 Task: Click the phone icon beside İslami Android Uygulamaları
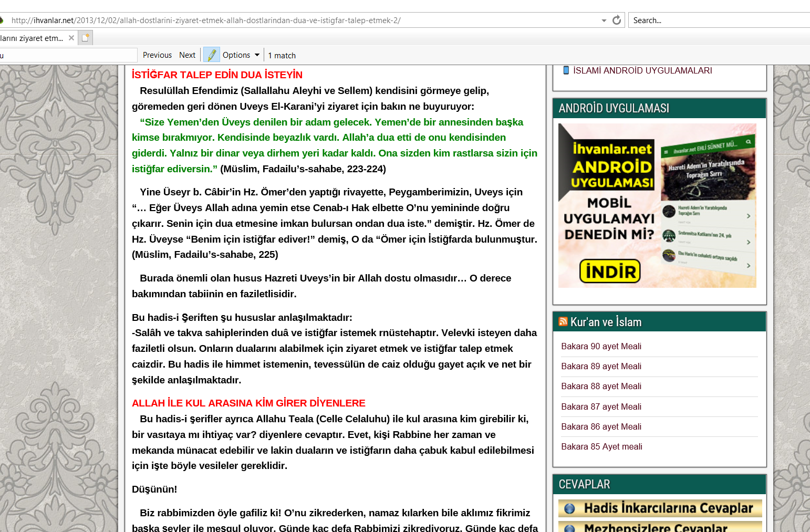(566, 70)
